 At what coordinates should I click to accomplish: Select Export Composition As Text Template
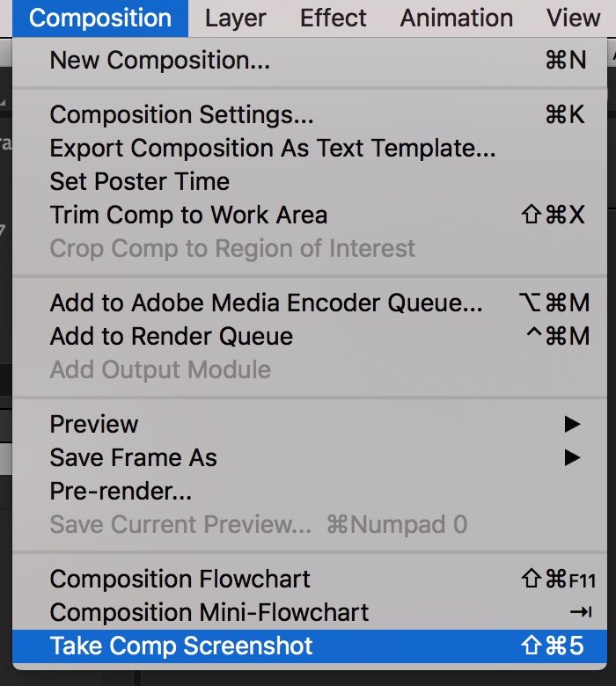[272, 148]
